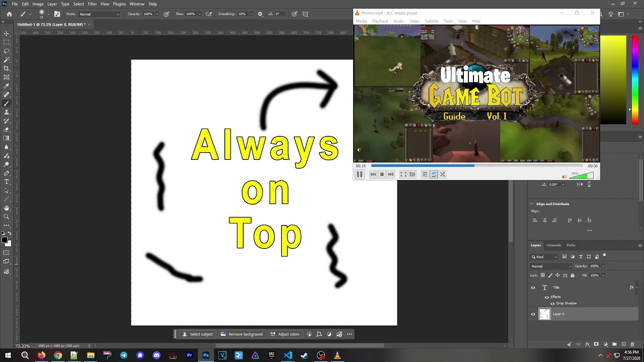Select the Rectangular Marquee tool

7,42
